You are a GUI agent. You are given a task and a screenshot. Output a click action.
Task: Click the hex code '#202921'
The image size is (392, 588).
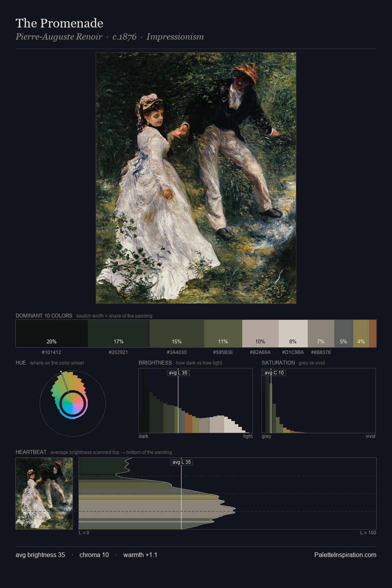pos(118,352)
